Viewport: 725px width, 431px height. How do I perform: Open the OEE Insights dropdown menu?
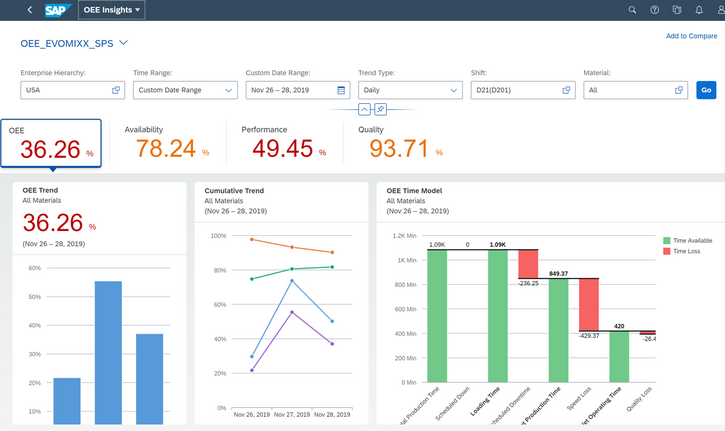(x=111, y=10)
